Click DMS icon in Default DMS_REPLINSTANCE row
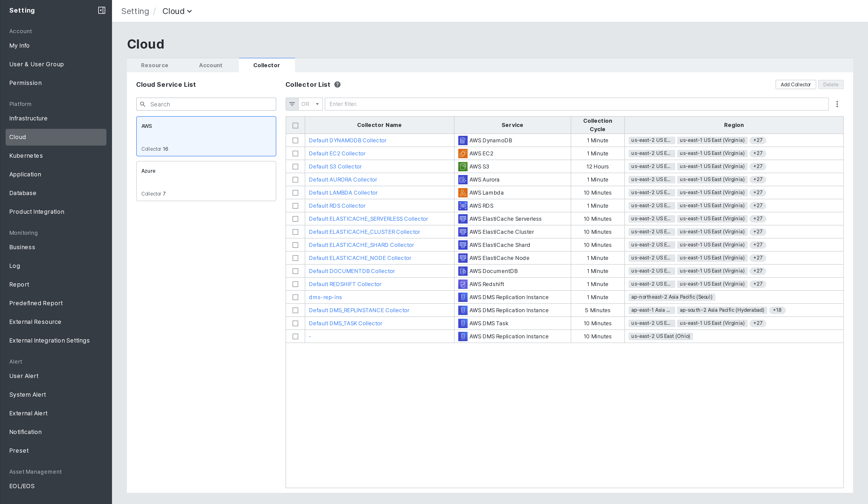The height and width of the screenshot is (504, 868). [463, 310]
